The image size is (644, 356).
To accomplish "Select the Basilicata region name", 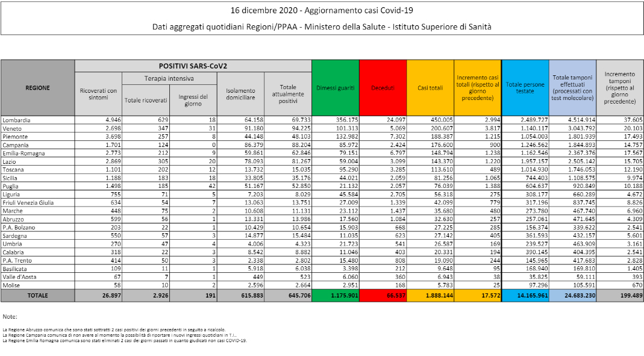I will coord(38,269).
